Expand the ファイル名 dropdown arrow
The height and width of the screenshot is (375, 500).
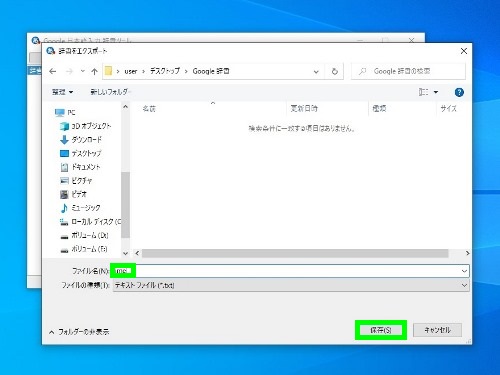tap(464, 271)
